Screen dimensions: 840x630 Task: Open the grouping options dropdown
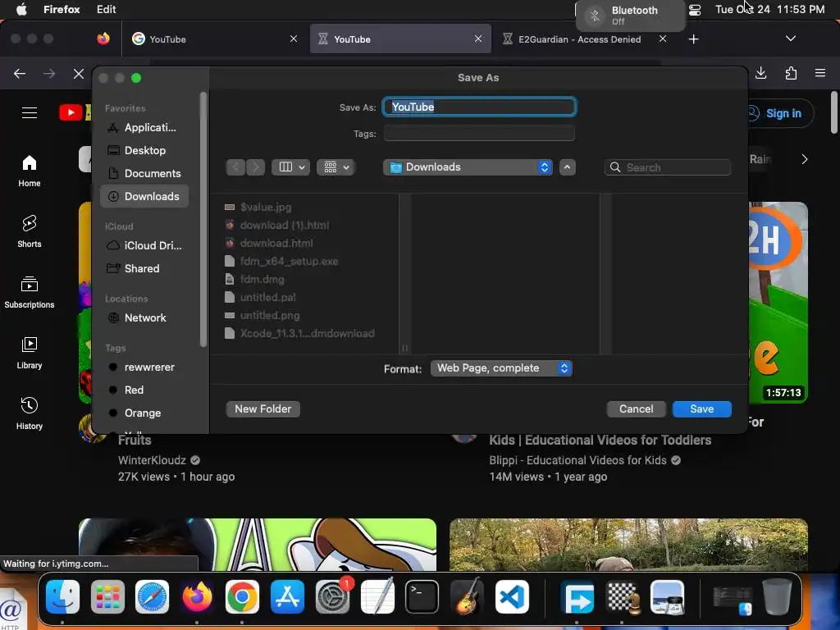coord(336,167)
